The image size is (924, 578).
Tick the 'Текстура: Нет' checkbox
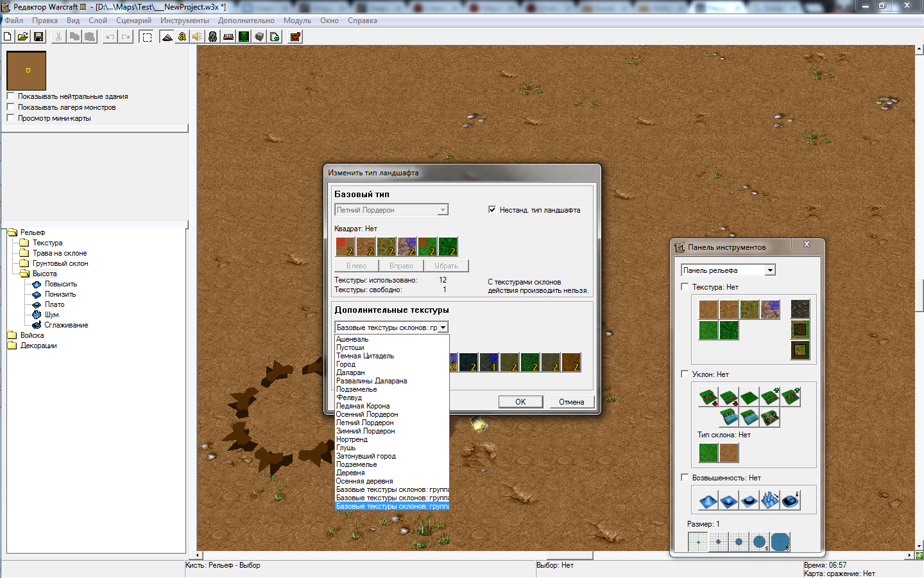pos(685,287)
